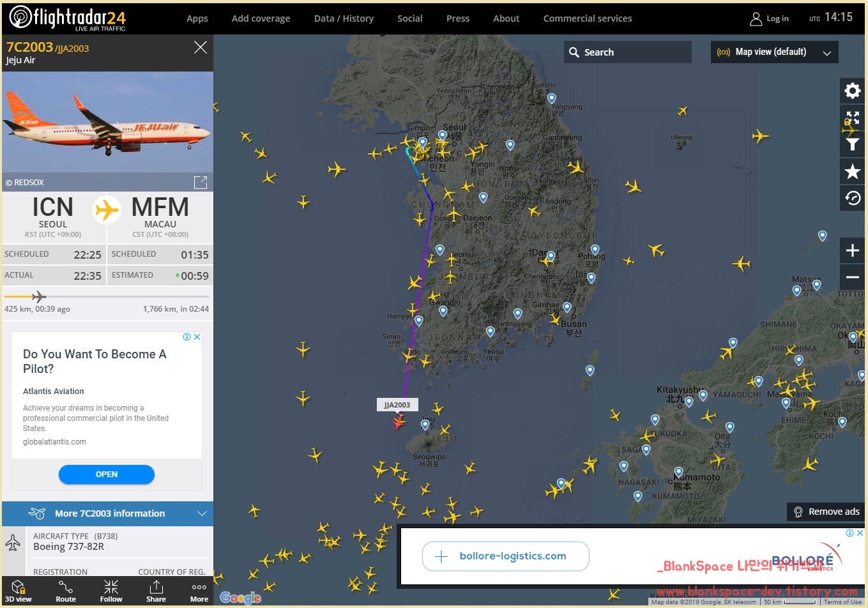
Task: Open bollore-logistics.com ad link
Action: [505, 556]
